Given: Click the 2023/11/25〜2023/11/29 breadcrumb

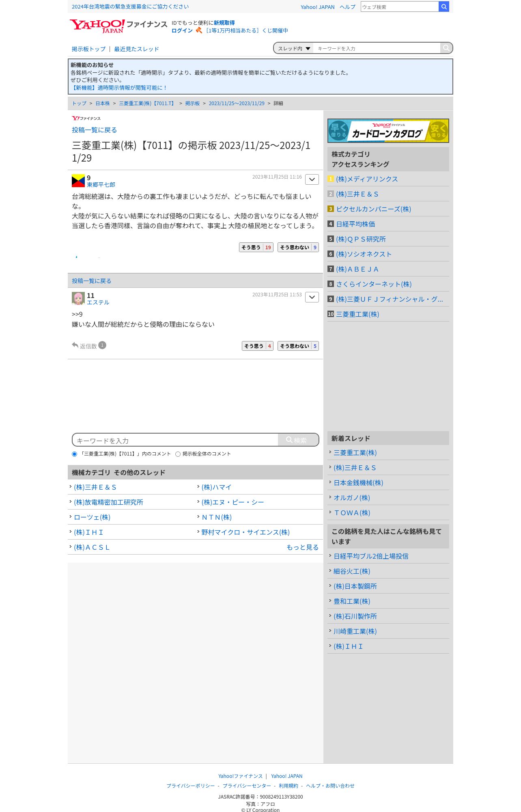Looking at the screenshot, I should [x=237, y=104].
